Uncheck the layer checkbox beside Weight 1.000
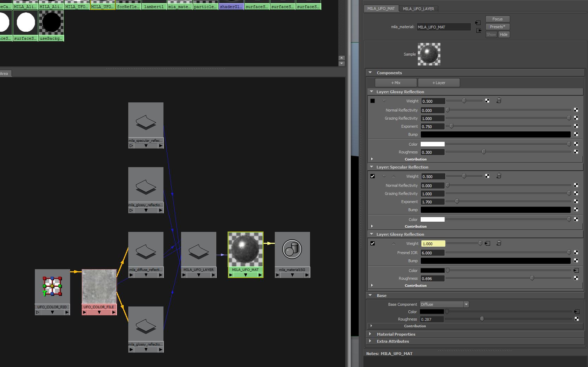Viewport: 588px width, 367px height. [x=372, y=243]
